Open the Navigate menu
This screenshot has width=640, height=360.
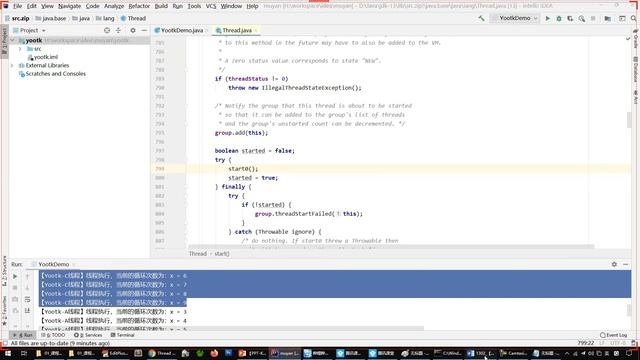point(69,6)
